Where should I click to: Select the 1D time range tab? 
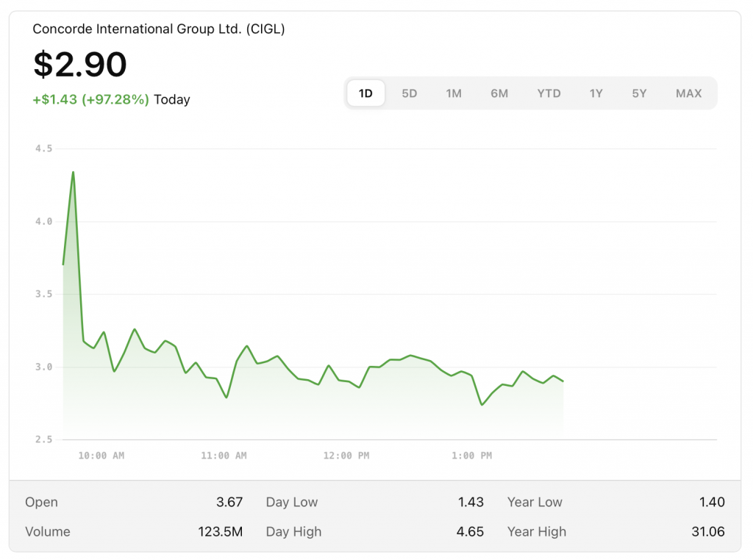tap(365, 93)
